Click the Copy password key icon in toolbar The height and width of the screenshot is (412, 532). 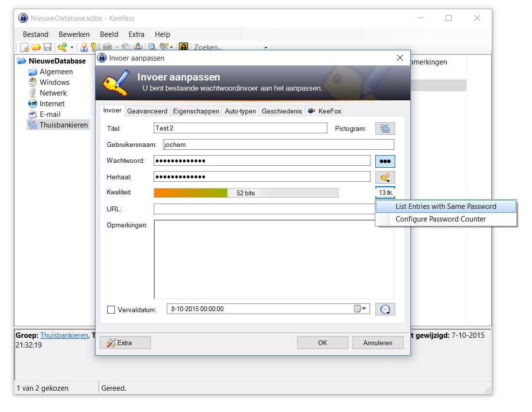pos(94,47)
